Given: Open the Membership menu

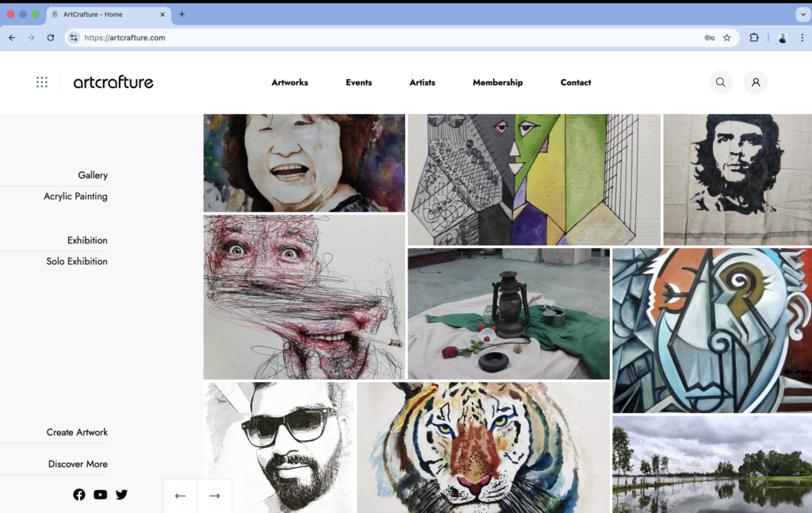Looking at the screenshot, I should 498,82.
